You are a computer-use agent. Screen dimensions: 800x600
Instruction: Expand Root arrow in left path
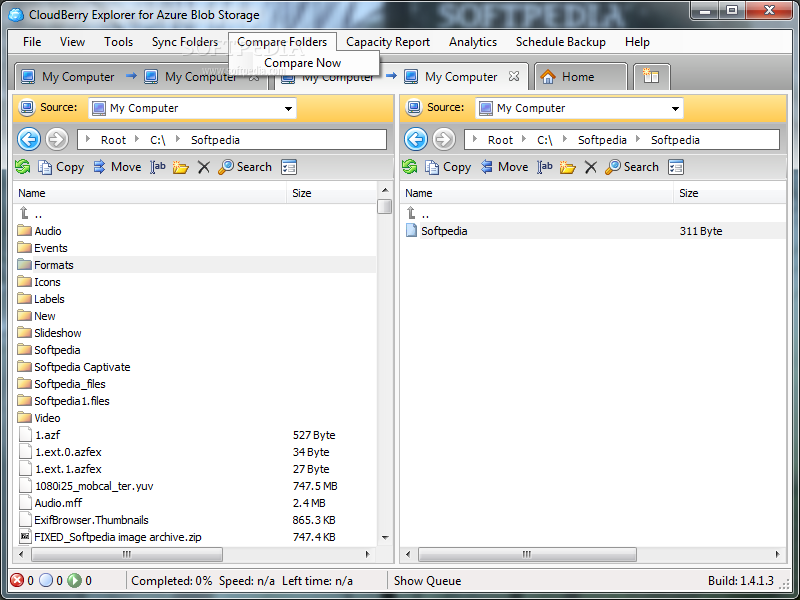point(88,139)
